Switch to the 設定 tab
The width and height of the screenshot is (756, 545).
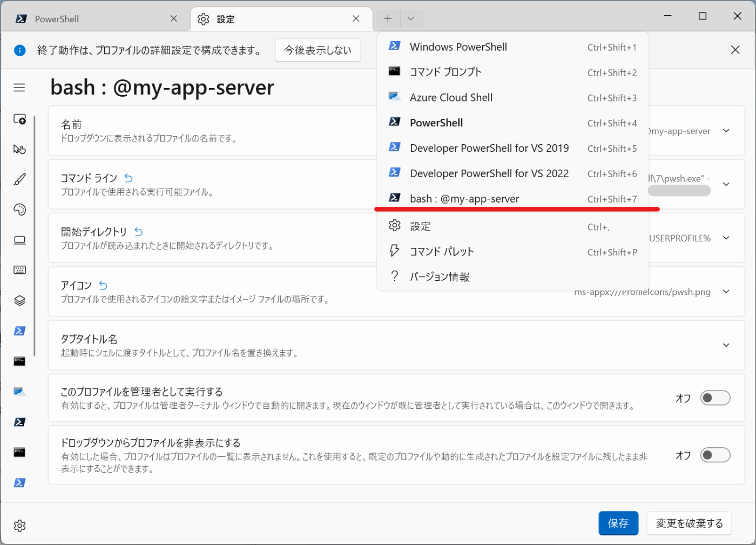(x=281, y=19)
